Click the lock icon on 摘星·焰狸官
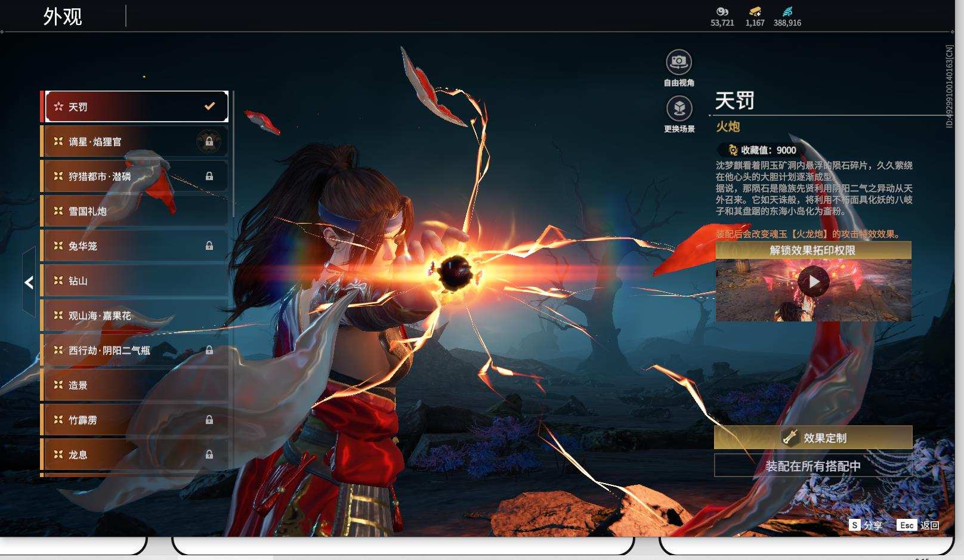This screenshot has width=964, height=560. click(209, 141)
